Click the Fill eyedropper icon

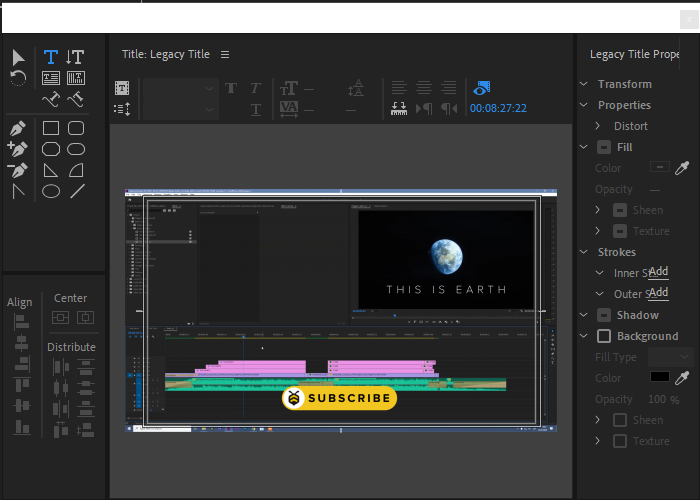click(x=683, y=168)
